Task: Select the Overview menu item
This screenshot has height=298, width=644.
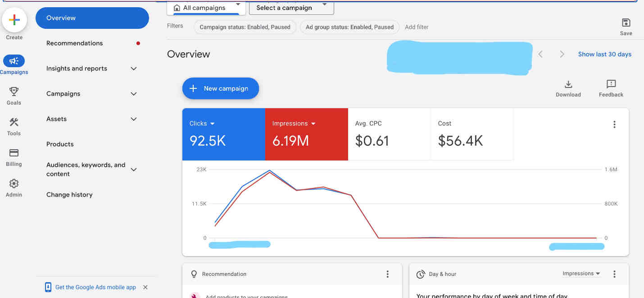Action: [92, 18]
